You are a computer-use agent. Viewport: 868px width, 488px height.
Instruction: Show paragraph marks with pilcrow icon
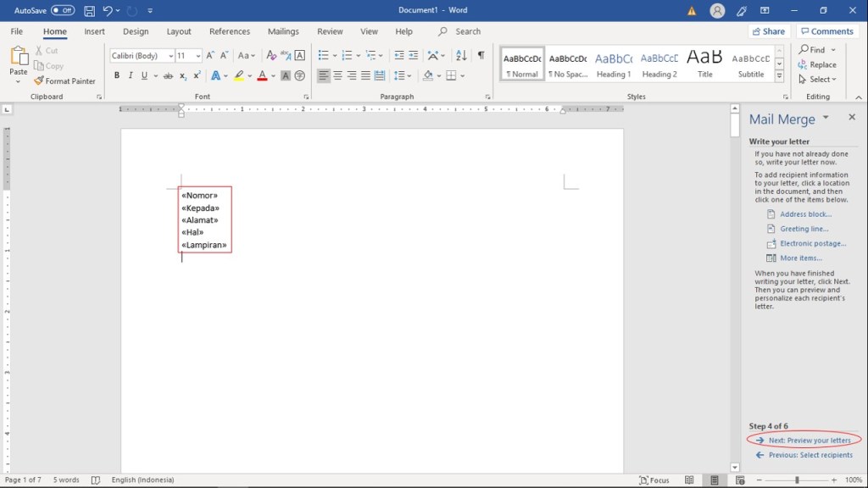481,55
